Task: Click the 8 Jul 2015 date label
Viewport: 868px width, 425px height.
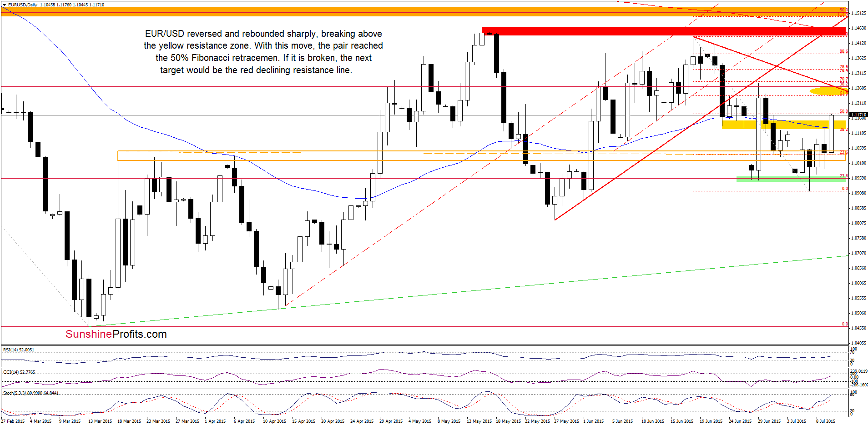Action: point(826,421)
